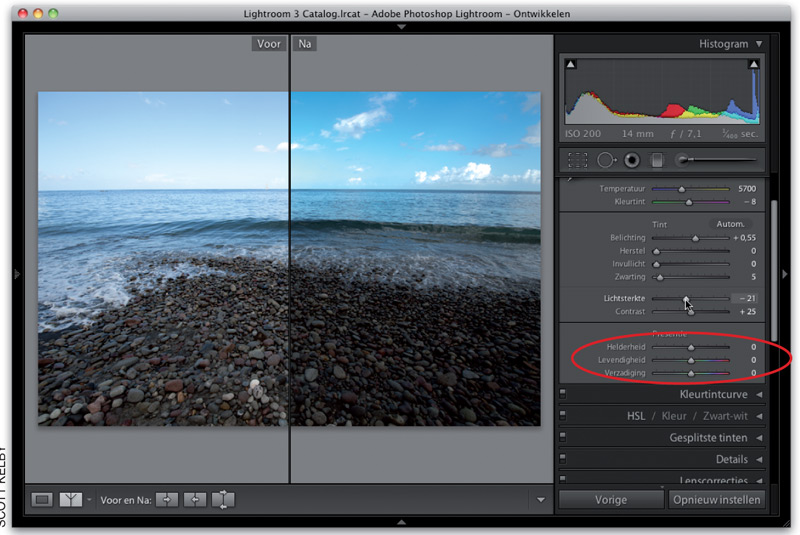The width and height of the screenshot is (800, 535).
Task: Copy Before settings to After
Action: tap(167, 500)
